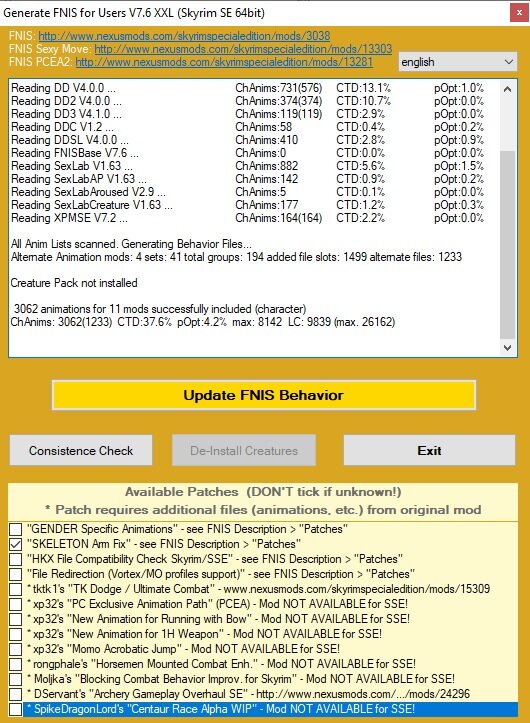Select the 'Reading FNISBase V7.6' log line

pyautogui.click(x=247, y=153)
